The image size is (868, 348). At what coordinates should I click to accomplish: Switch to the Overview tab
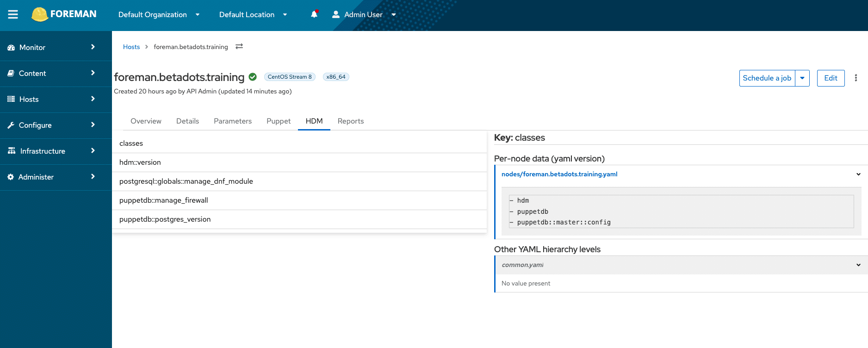click(x=146, y=121)
